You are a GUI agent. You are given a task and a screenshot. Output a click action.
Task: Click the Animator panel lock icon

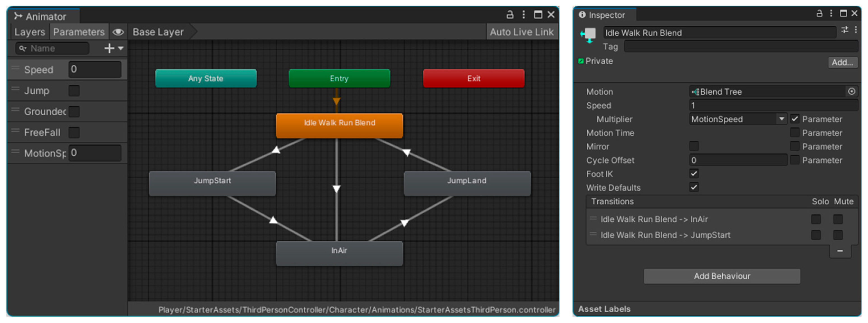coord(510,15)
